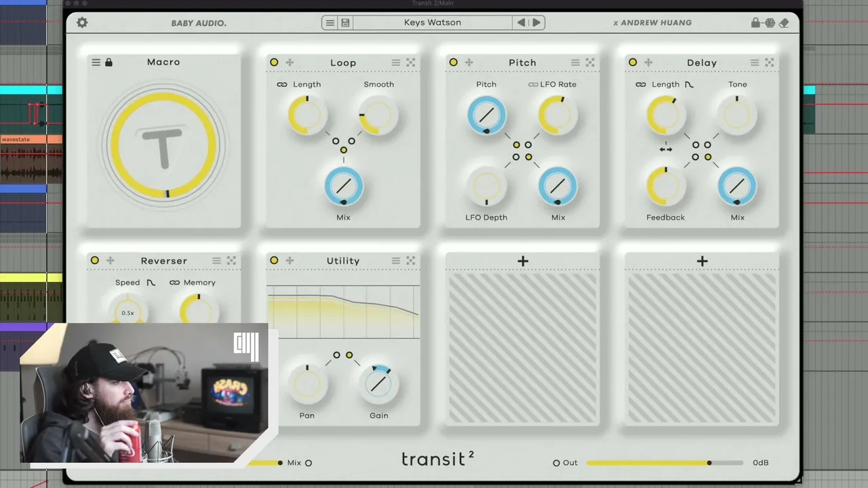The image size is (868, 488).
Task: Randomize the Pitch module
Action: tap(590, 62)
